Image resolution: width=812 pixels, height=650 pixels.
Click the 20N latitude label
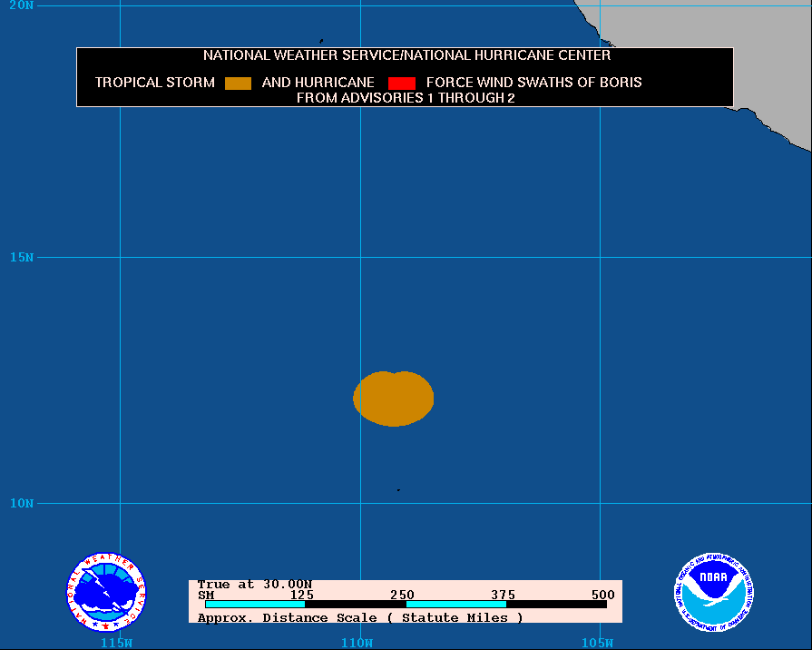tap(21, 5)
